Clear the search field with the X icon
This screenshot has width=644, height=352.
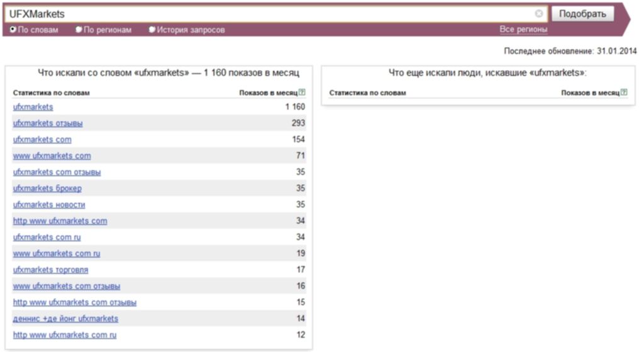click(x=538, y=14)
